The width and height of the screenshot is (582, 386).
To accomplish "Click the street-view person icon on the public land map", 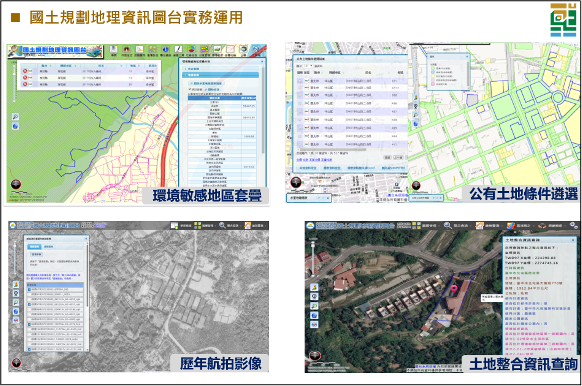I will click(x=416, y=97).
